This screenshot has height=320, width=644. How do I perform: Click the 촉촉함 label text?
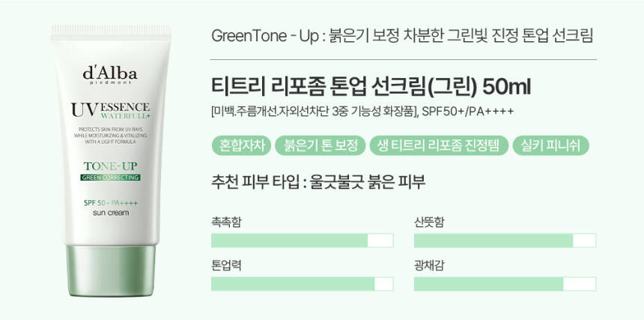point(226,223)
